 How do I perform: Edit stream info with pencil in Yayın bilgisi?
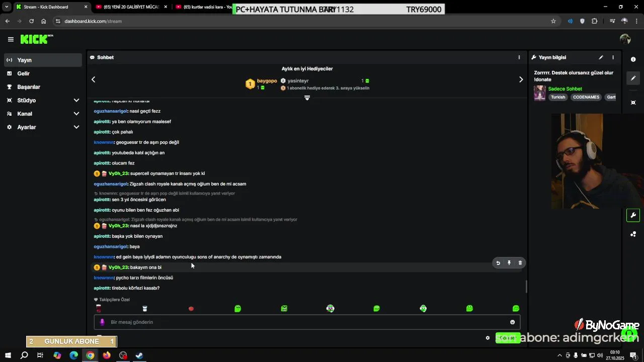[x=601, y=57]
